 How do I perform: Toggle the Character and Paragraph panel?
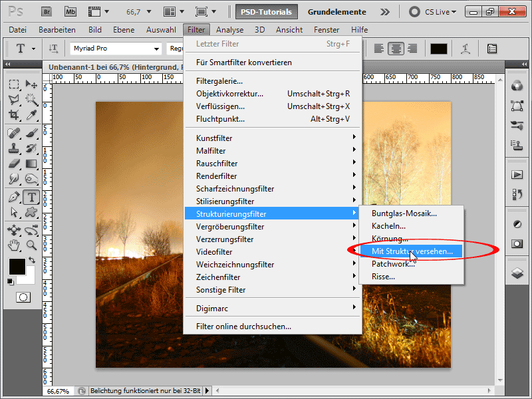492,49
